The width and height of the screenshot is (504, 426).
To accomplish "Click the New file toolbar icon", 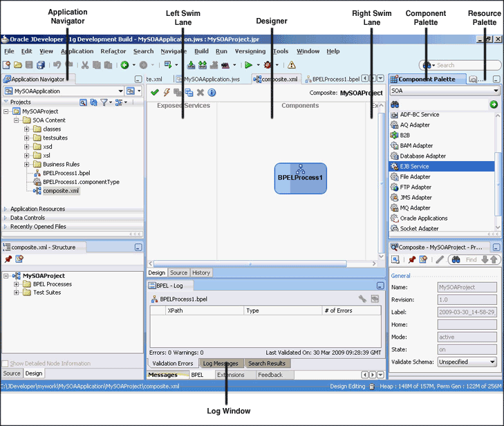I will (6, 65).
